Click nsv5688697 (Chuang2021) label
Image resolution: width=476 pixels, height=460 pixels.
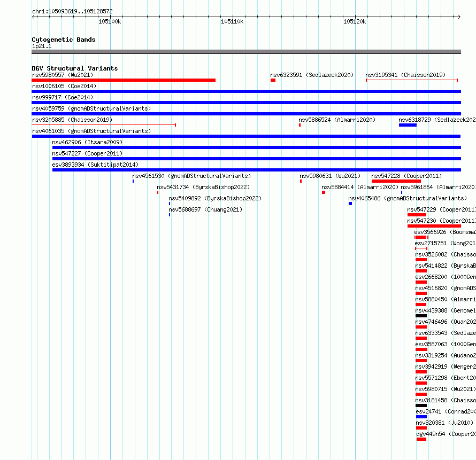[x=205, y=209]
